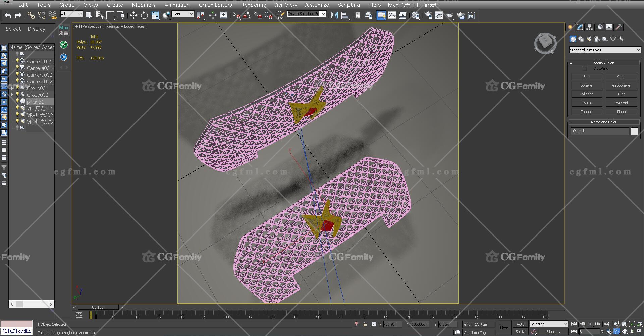This screenshot has width=644, height=336.
Task: Click the Undo arrow in toolbar
Action: pyautogui.click(x=8, y=15)
